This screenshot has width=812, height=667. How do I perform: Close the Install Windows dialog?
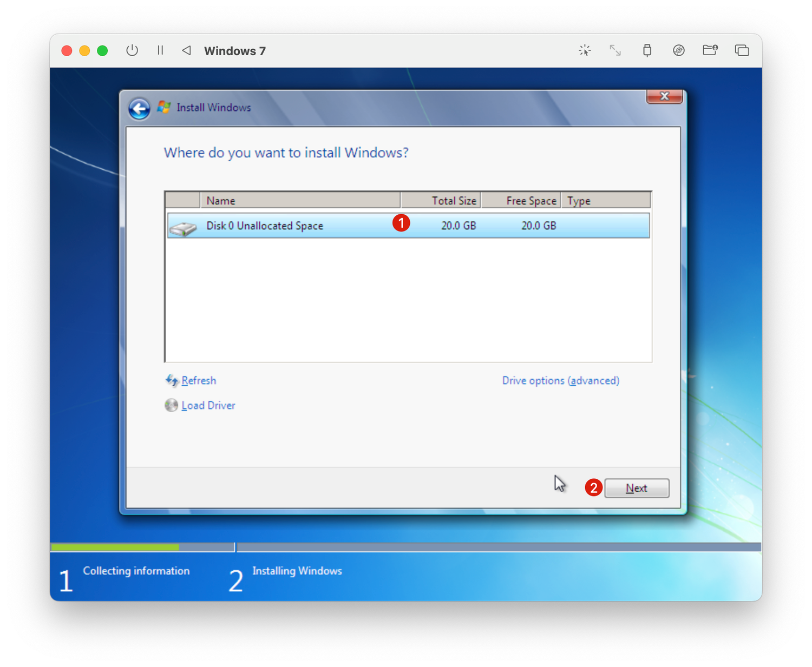[x=664, y=96]
